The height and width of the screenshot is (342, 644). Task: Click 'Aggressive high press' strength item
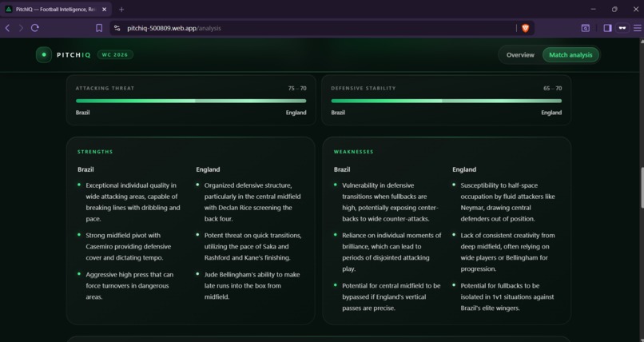click(129, 285)
